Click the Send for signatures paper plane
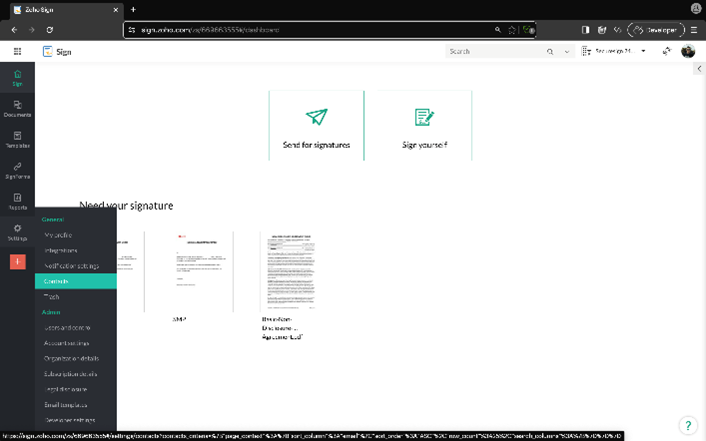The image size is (706, 441). [316, 118]
